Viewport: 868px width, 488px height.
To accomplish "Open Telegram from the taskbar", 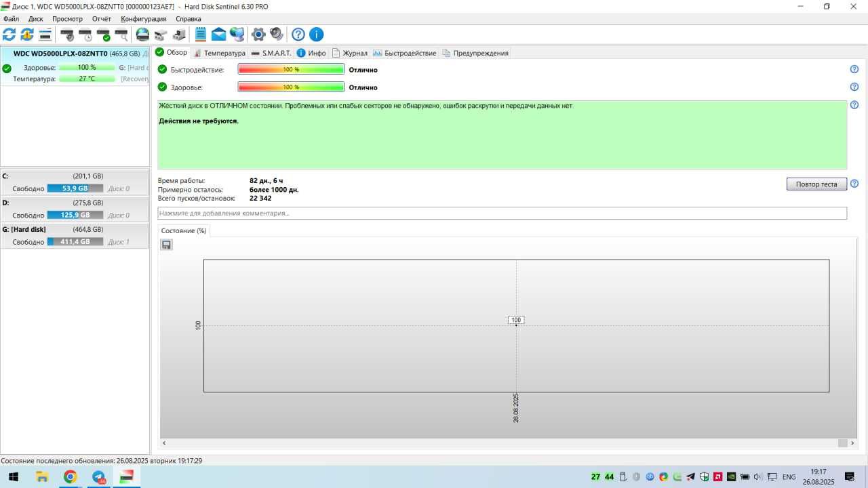I will coord(99,477).
